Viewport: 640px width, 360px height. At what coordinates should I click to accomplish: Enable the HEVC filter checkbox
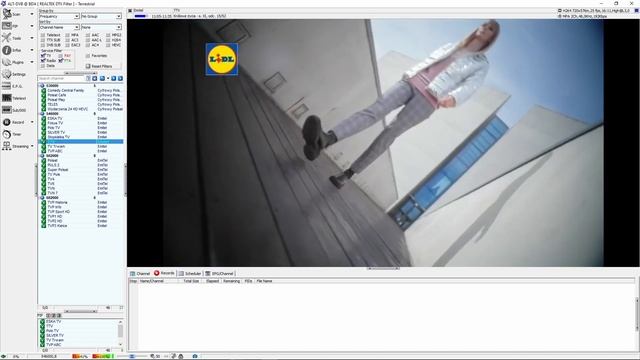tap(108, 45)
